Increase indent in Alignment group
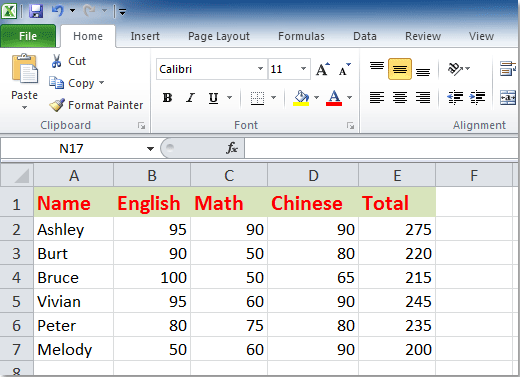The width and height of the screenshot is (520, 377). [477, 98]
